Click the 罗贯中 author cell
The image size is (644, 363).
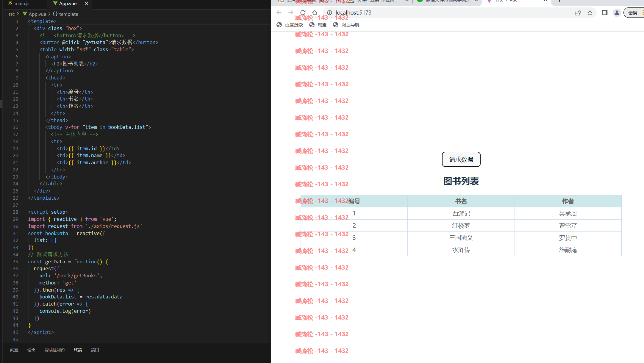(x=568, y=238)
